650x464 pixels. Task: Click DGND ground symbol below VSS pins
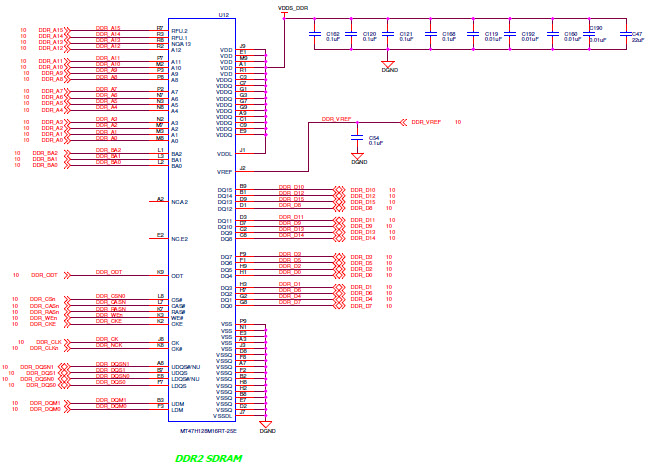[266, 425]
